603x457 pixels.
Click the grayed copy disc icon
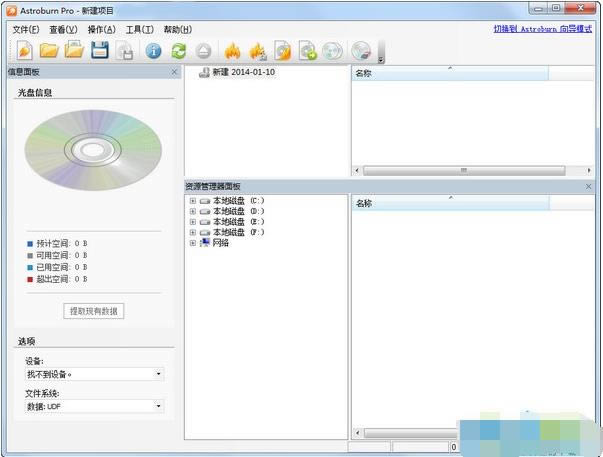(x=332, y=51)
